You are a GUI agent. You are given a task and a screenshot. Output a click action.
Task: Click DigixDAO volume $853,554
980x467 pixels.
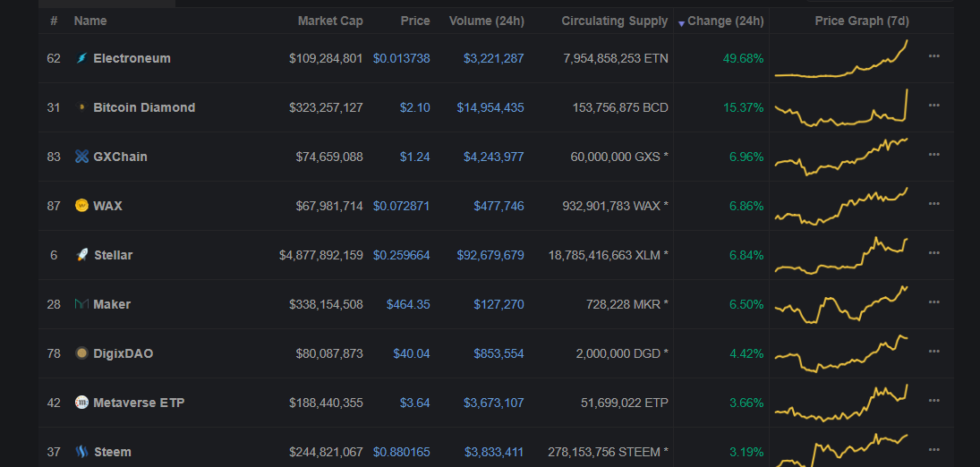pyautogui.click(x=499, y=353)
